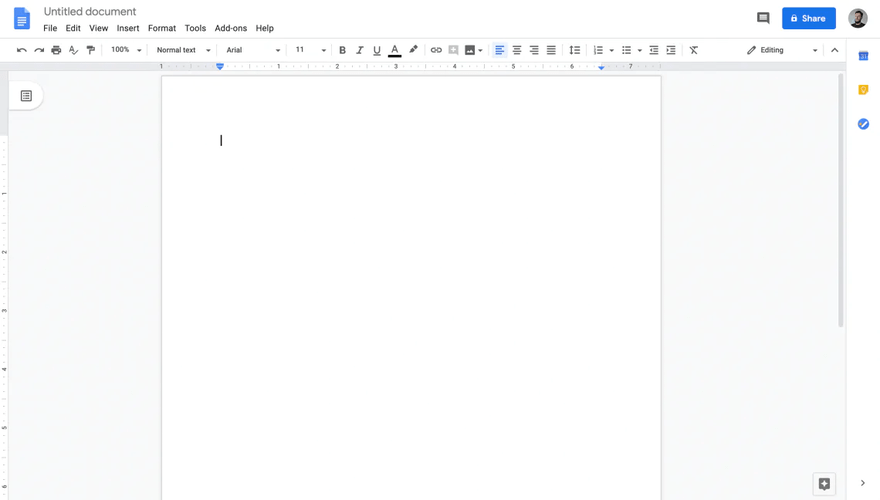
Task: Start a numbered list
Action: pos(598,50)
